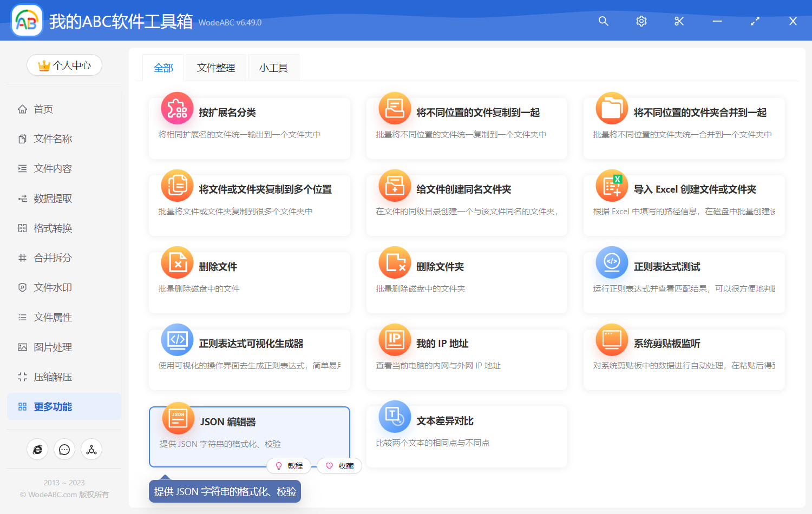Image resolution: width=812 pixels, height=514 pixels.
Task: Toggle 收藏 to favorite JSON 编辑器
Action: click(339, 466)
